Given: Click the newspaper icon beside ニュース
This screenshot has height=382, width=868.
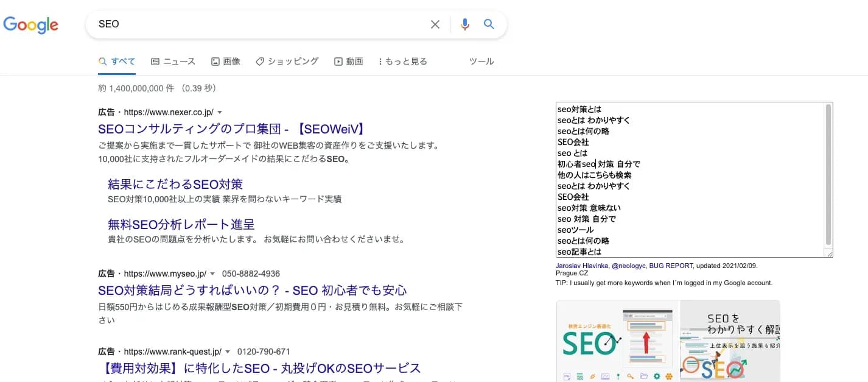Looking at the screenshot, I should point(155,61).
